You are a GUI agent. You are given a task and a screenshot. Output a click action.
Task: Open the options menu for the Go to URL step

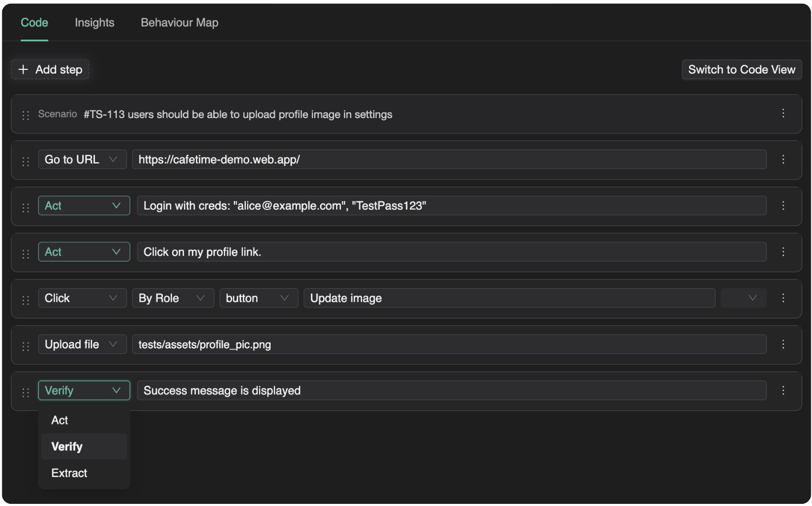783,159
